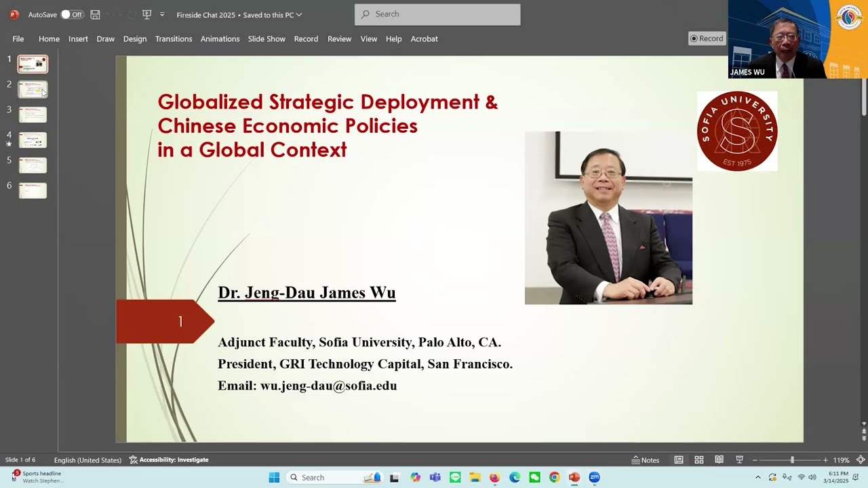Open the file name dropdown 'Fireside Chat 2025'
This screenshot has height=488, width=868.
(x=239, y=14)
